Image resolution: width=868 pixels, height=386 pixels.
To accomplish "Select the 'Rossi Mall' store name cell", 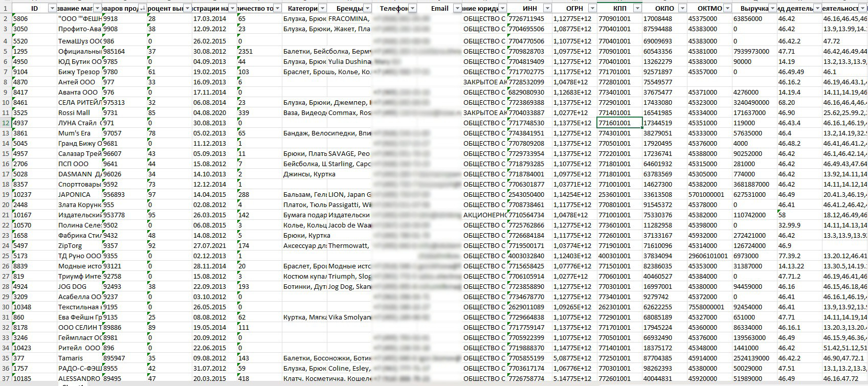I will [x=79, y=112].
